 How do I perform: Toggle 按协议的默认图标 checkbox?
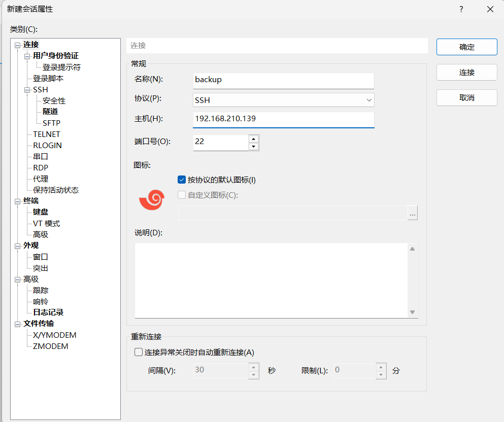pos(182,180)
